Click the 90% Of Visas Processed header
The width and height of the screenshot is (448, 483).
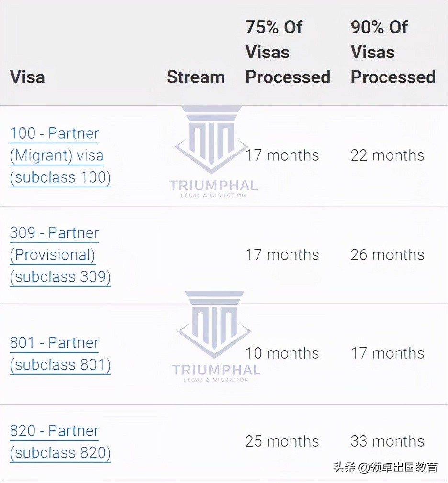pos(393,52)
